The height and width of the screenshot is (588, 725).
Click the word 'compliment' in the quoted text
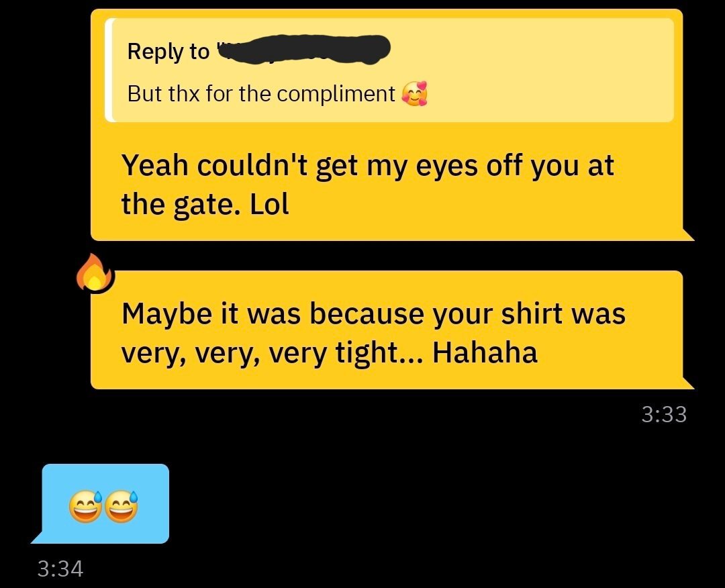336,94
